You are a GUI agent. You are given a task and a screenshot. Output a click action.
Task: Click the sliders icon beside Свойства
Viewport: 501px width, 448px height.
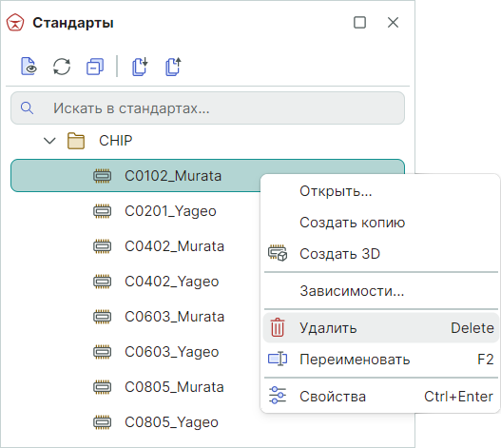tap(278, 396)
